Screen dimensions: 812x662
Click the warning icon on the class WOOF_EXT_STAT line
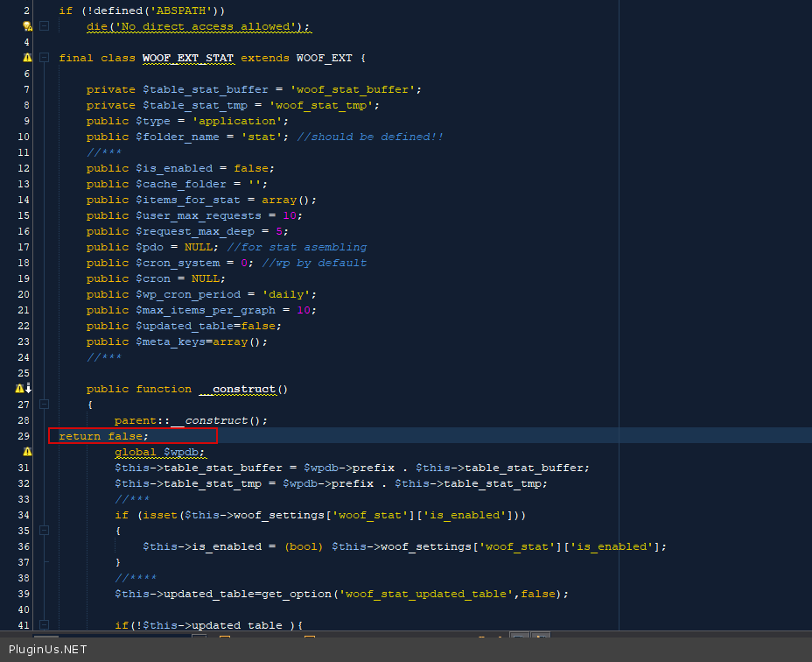[27, 58]
